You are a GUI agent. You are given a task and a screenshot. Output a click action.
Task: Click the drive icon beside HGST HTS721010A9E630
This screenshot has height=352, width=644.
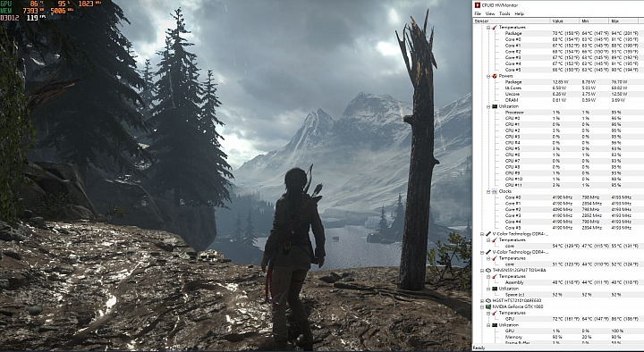click(488, 301)
